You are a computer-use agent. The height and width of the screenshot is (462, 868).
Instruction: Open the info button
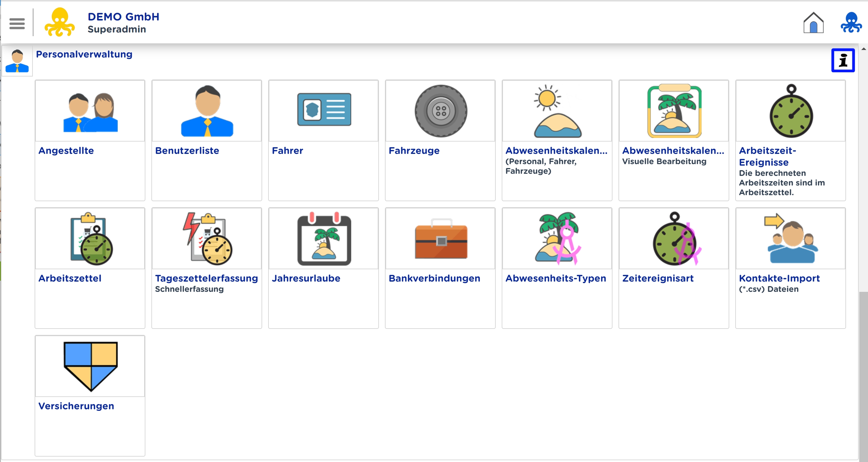click(x=842, y=60)
